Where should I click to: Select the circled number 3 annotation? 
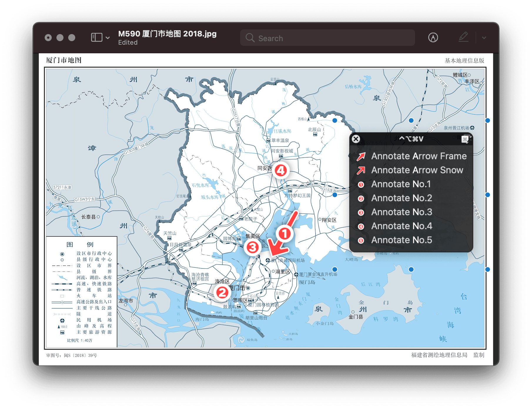(252, 247)
